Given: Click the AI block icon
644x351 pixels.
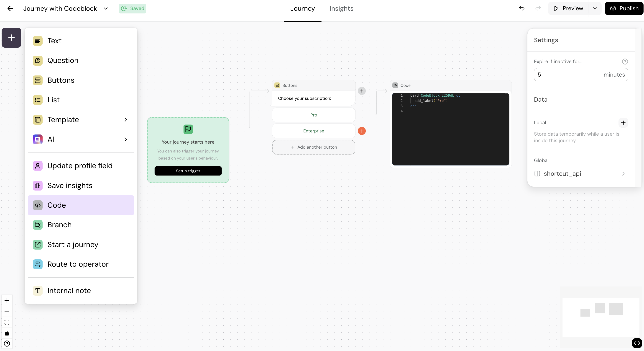Looking at the screenshot, I should [x=38, y=139].
